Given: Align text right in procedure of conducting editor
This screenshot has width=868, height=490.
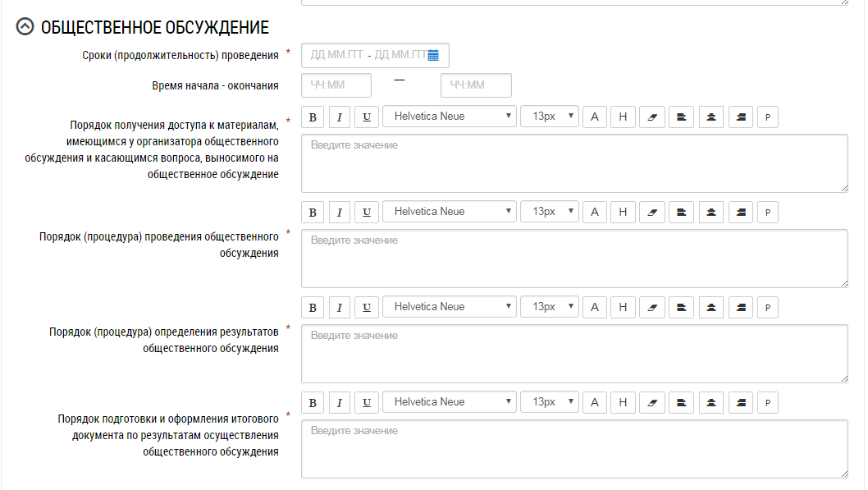Looking at the screenshot, I should (740, 212).
